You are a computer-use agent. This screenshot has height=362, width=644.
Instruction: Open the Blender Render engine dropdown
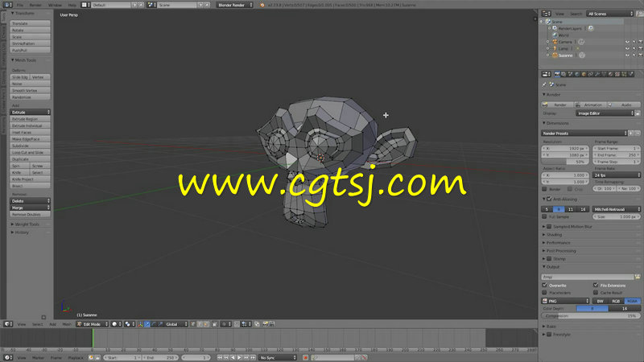coord(235,5)
